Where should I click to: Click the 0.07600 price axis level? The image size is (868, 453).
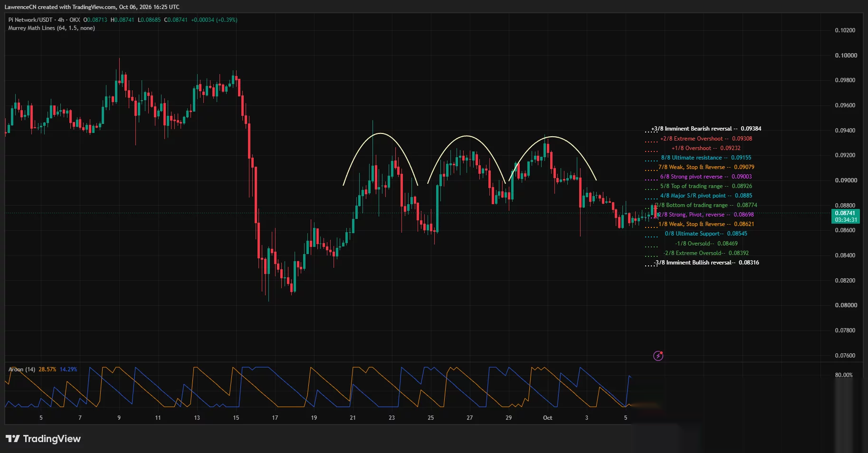click(x=846, y=356)
